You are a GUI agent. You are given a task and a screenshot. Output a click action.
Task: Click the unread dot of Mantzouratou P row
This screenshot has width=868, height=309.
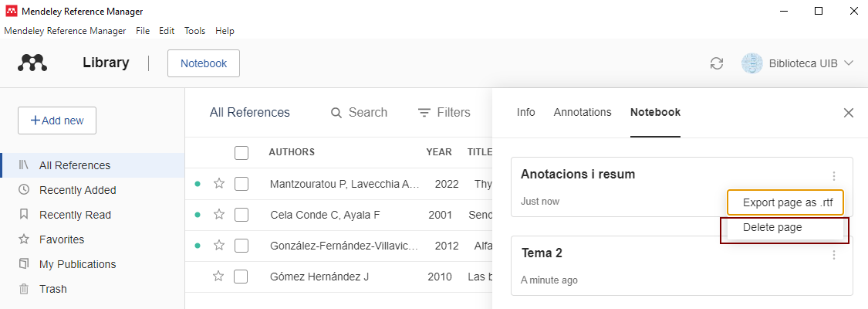(198, 184)
